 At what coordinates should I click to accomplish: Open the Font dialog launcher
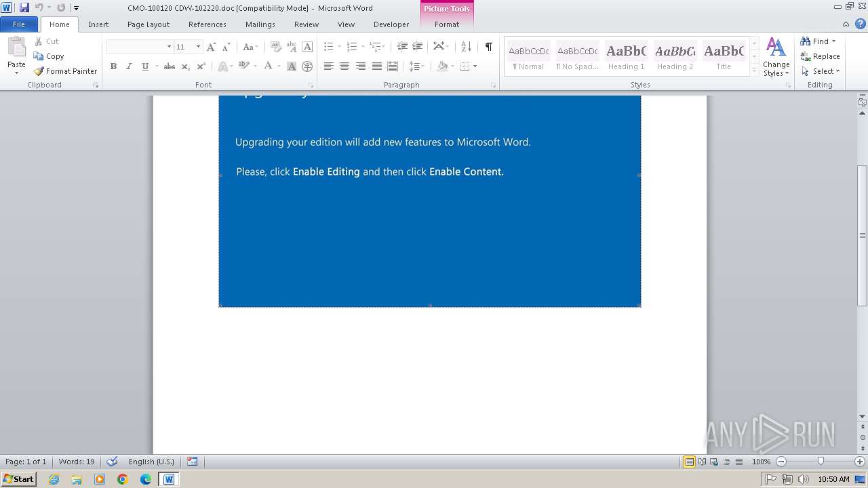point(311,85)
